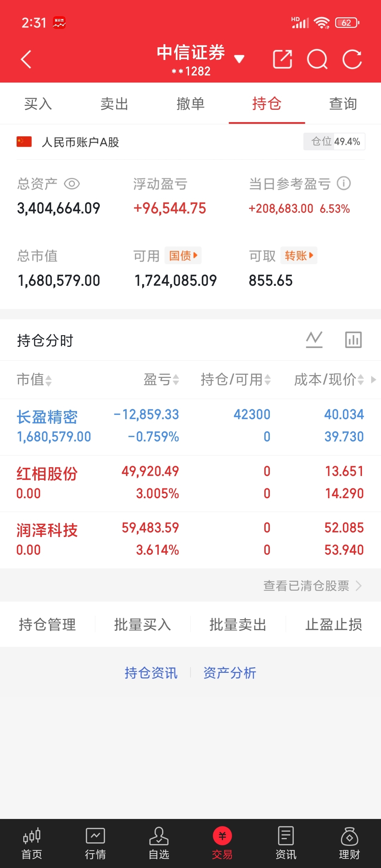The height and width of the screenshot is (868, 381).
Task: Open 查看已清仓股票 link
Action: (313, 586)
